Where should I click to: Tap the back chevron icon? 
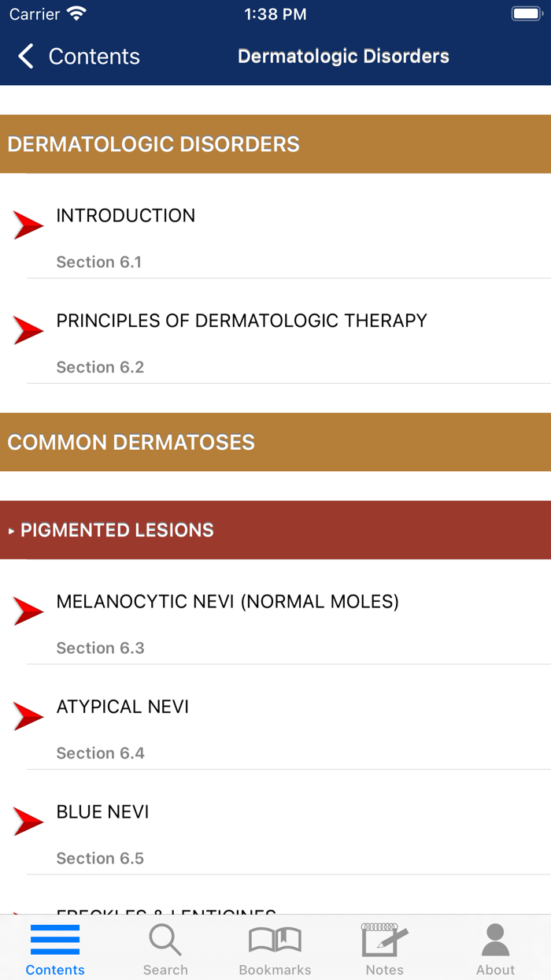[26, 57]
